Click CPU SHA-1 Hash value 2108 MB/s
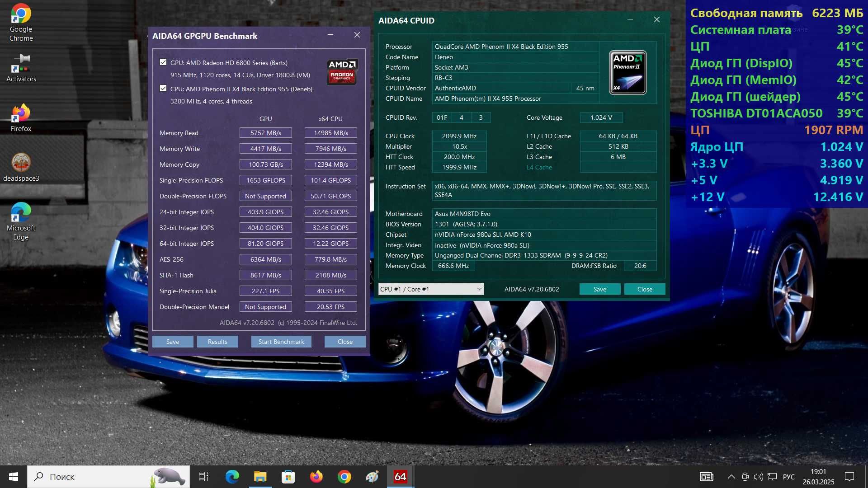The width and height of the screenshot is (868, 488). click(331, 275)
